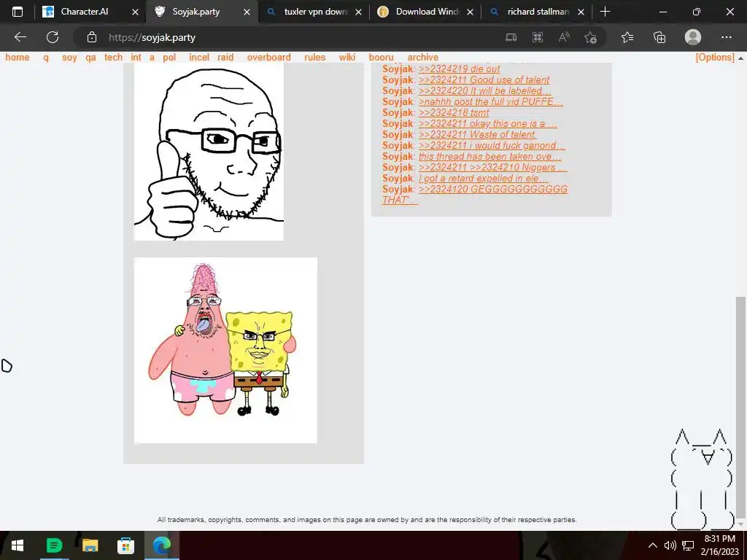Open the Favorites list icon

[x=627, y=37]
